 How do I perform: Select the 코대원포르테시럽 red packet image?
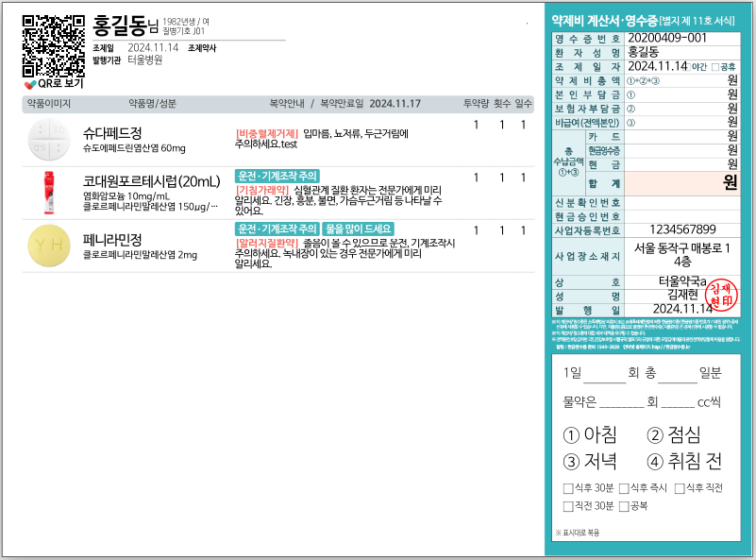point(47,190)
